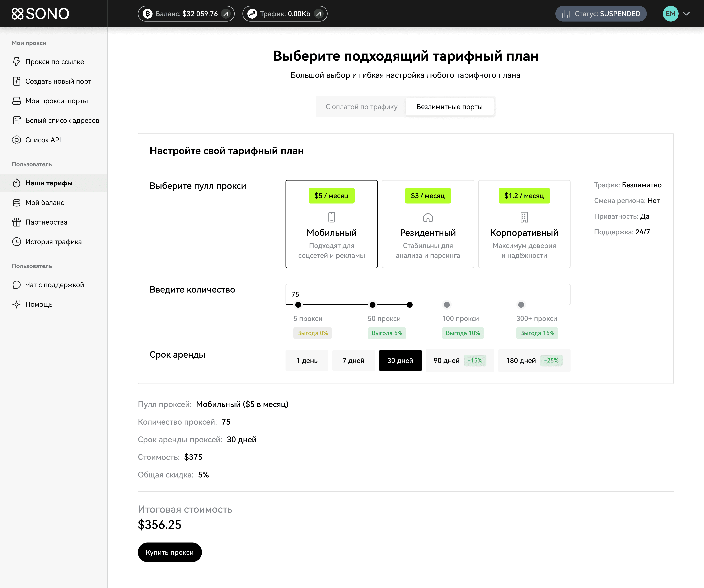Viewport: 704px width, 588px height.
Task: Click the quantity input field showing 75
Action: 427,294
